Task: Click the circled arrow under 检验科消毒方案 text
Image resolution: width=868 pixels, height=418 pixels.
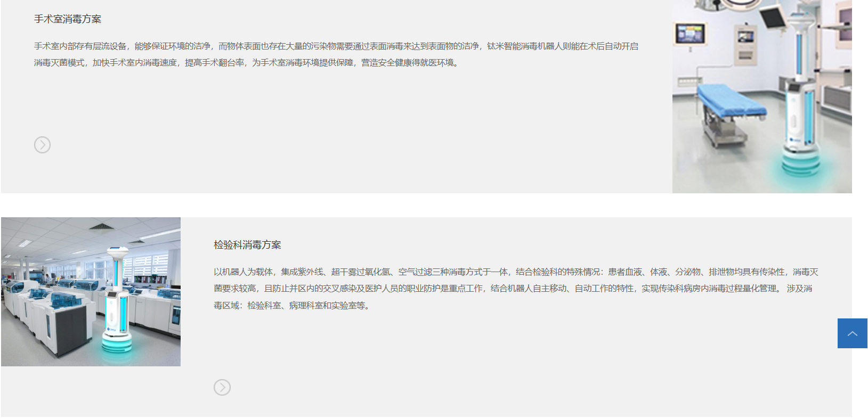Action: coord(222,387)
